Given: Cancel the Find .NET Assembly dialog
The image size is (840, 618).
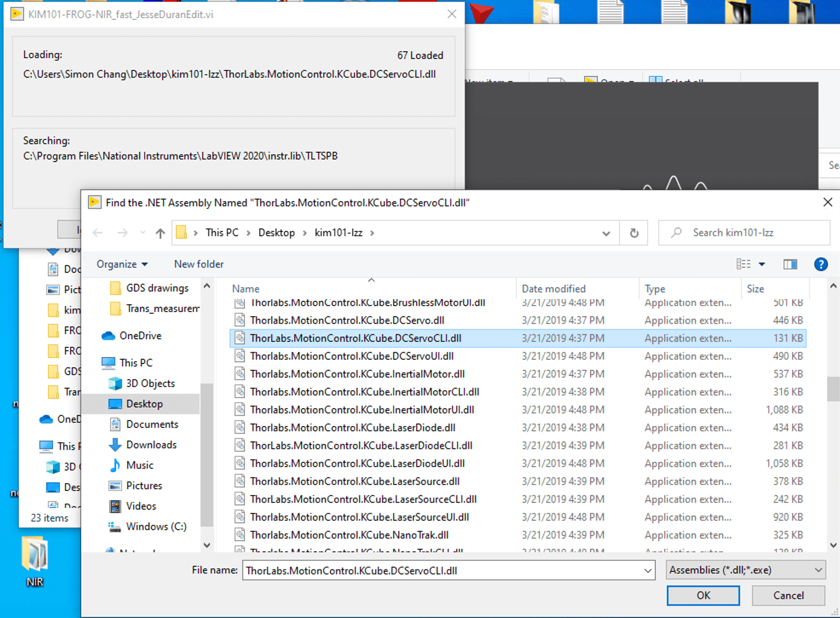Looking at the screenshot, I should (788, 595).
